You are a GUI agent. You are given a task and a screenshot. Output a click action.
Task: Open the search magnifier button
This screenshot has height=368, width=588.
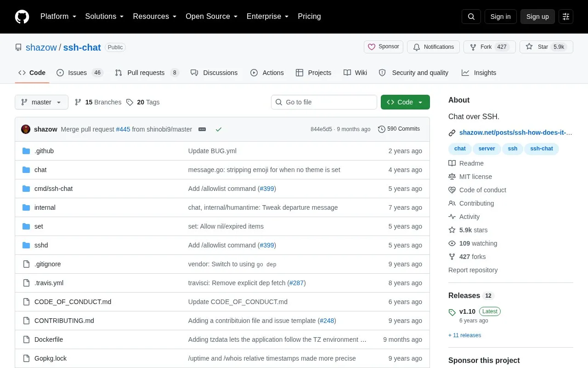coord(471,17)
